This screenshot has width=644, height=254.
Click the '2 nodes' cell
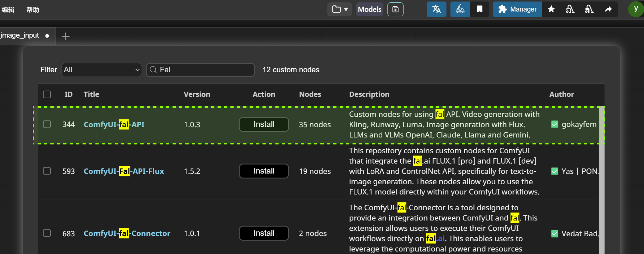(313, 233)
